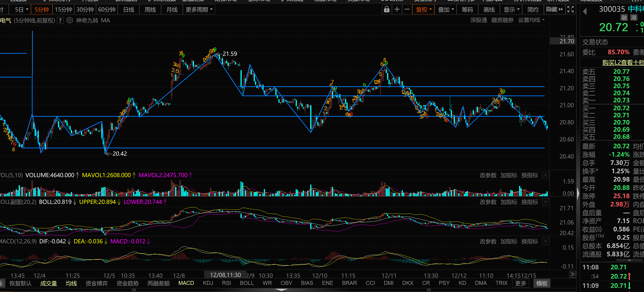Click 购买L2查看十档 link
The height and width of the screenshot is (292, 644).
click(623, 62)
